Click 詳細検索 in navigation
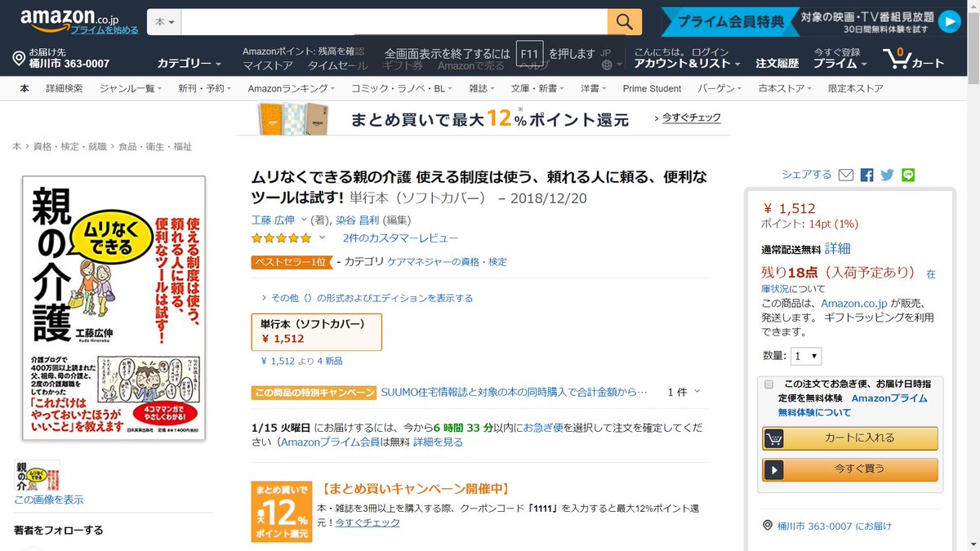Screen dimensions: 980x551 tap(64, 88)
